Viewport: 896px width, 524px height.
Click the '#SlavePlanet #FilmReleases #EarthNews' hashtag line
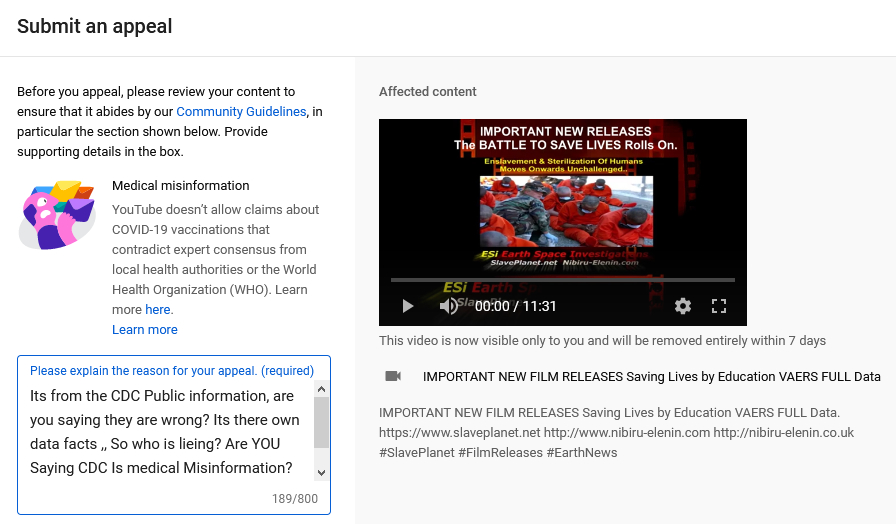[498, 453]
